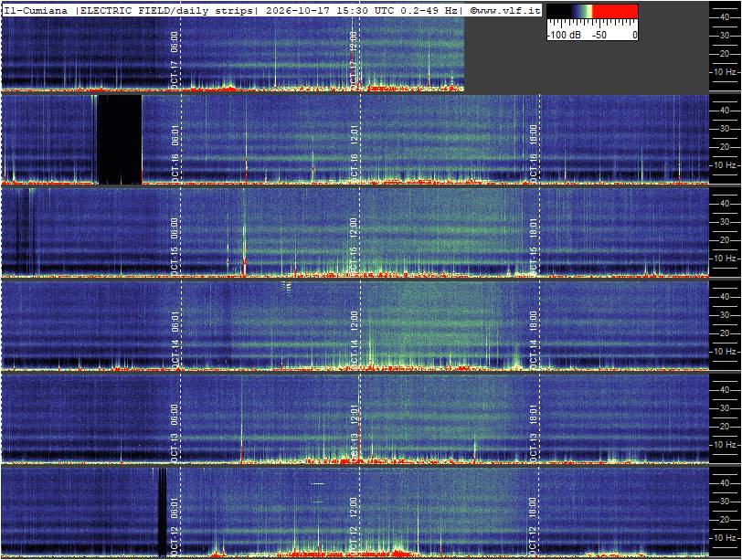Image resolution: width=742 pixels, height=560 pixels.
Task: Jump to the "OCT-16 18:00" time marker
Action: point(534,153)
